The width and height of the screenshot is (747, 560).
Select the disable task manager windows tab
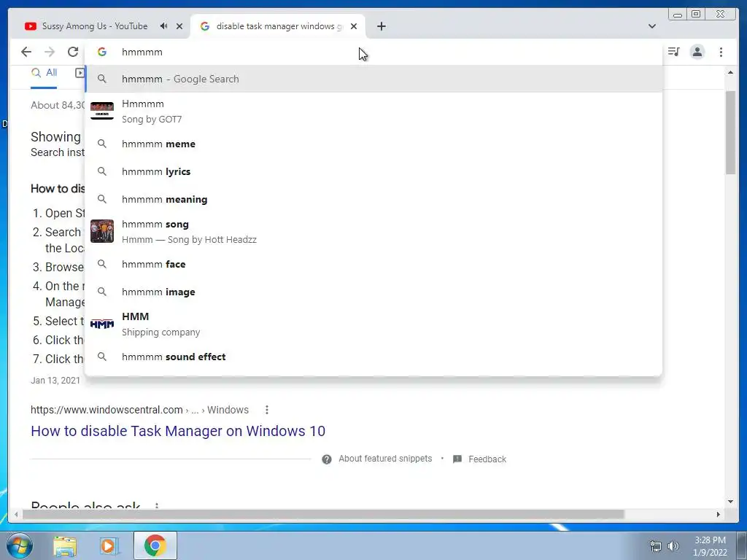(x=279, y=26)
